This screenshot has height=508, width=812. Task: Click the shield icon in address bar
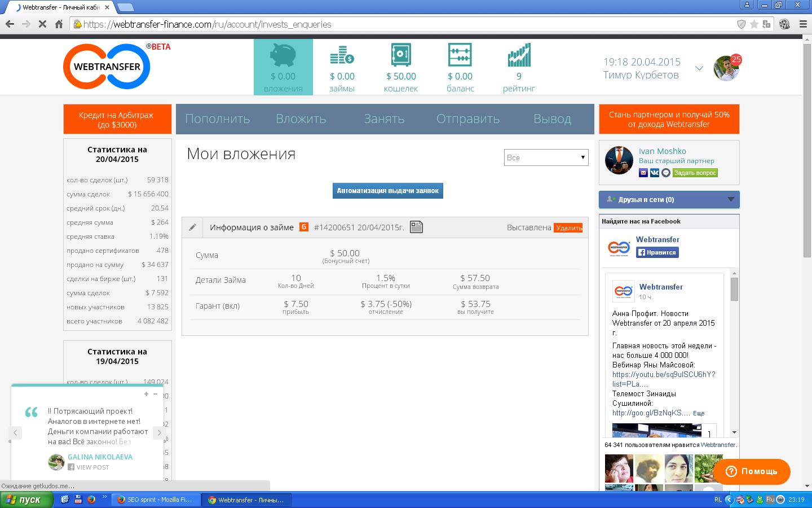[742, 24]
